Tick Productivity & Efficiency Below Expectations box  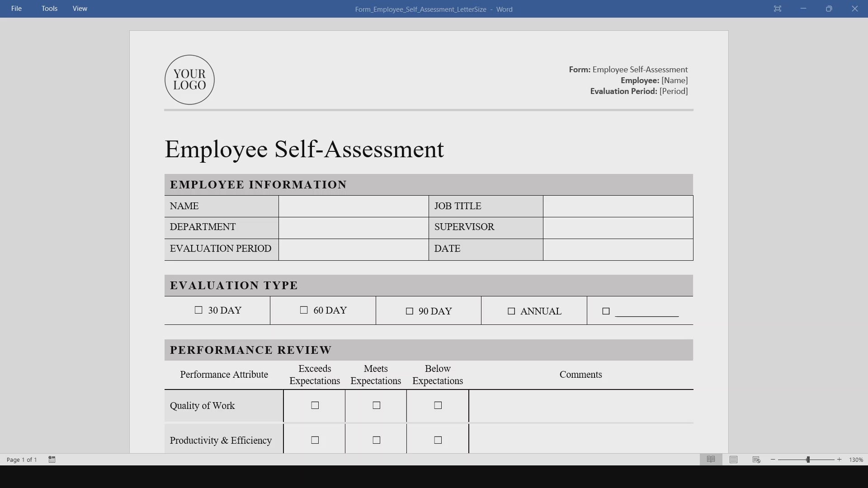(438, 440)
